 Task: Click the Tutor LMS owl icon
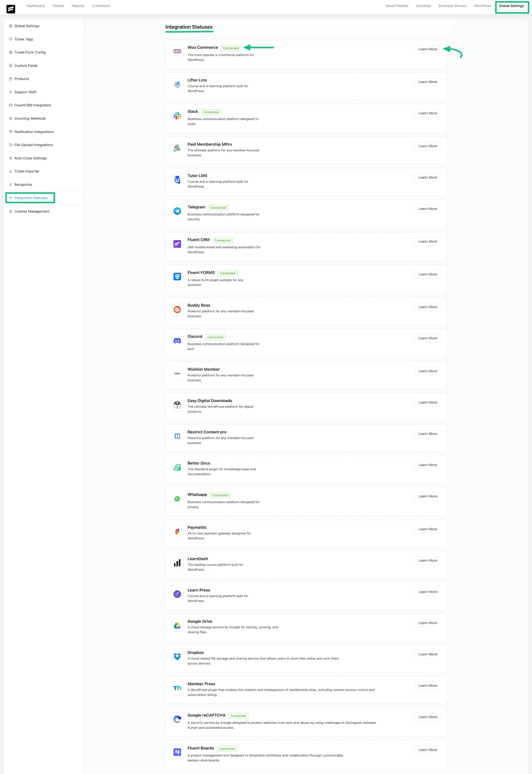pyautogui.click(x=177, y=180)
